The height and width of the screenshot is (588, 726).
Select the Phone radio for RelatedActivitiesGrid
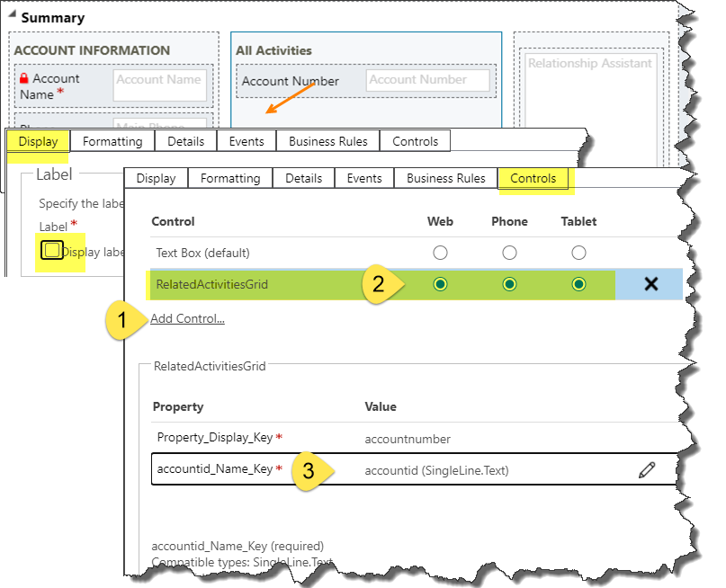[510, 283]
